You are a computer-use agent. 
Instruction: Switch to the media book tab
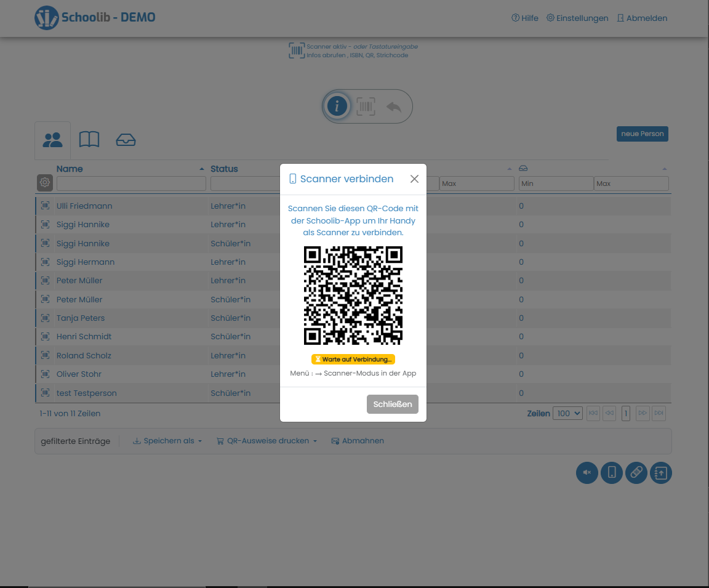[x=89, y=140]
